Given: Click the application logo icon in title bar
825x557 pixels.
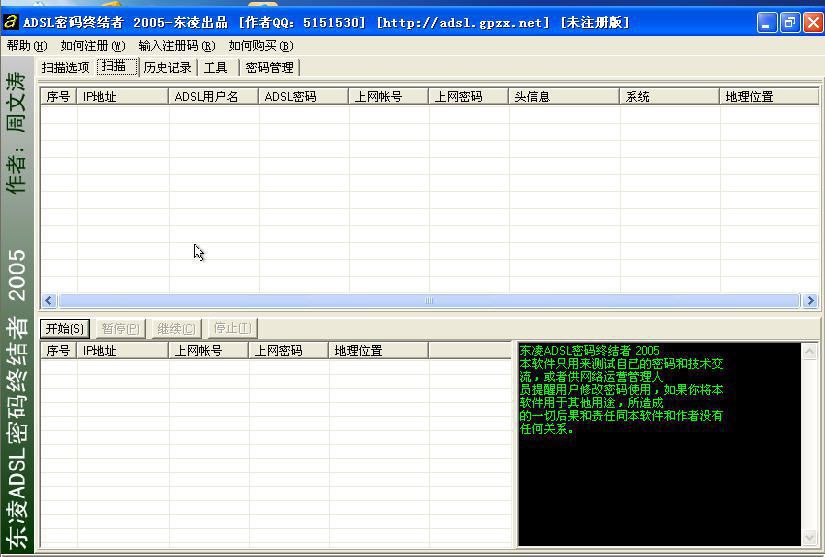Looking at the screenshot, I should pos(11,22).
